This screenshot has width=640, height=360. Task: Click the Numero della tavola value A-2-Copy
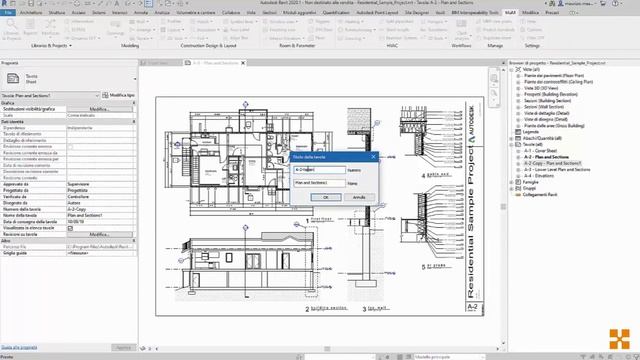[101, 209]
